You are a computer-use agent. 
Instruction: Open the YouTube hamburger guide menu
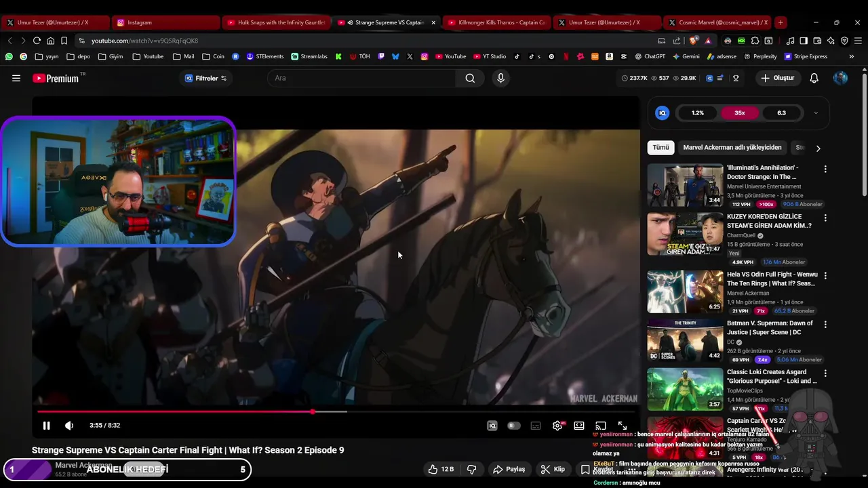click(x=16, y=78)
